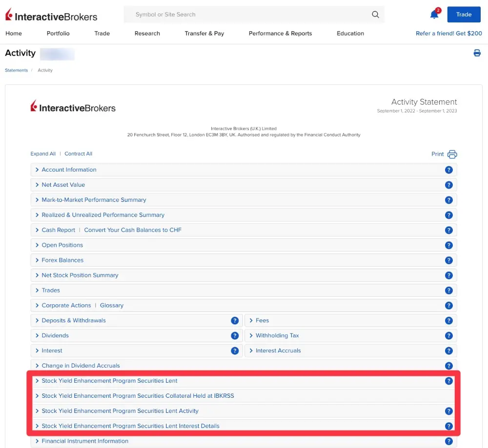Open help for Financial Instrument Information
The height and width of the screenshot is (448, 488).
click(x=448, y=441)
